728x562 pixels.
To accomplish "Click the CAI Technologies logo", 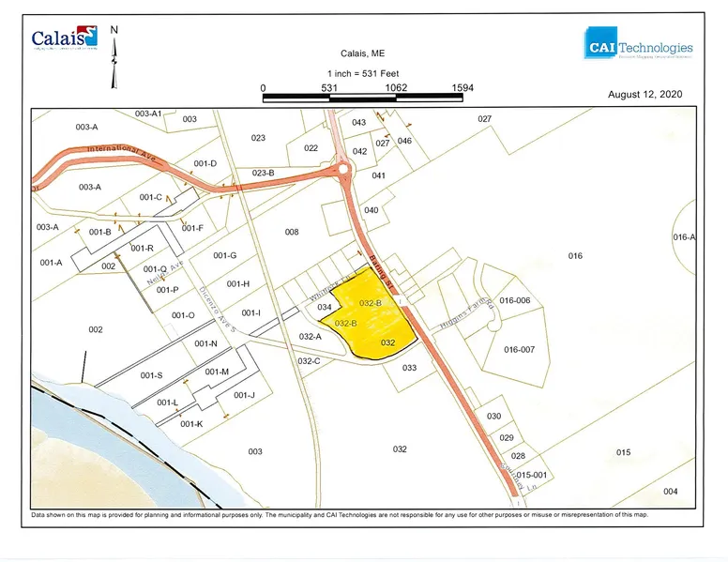I will pyautogui.click(x=638, y=49).
